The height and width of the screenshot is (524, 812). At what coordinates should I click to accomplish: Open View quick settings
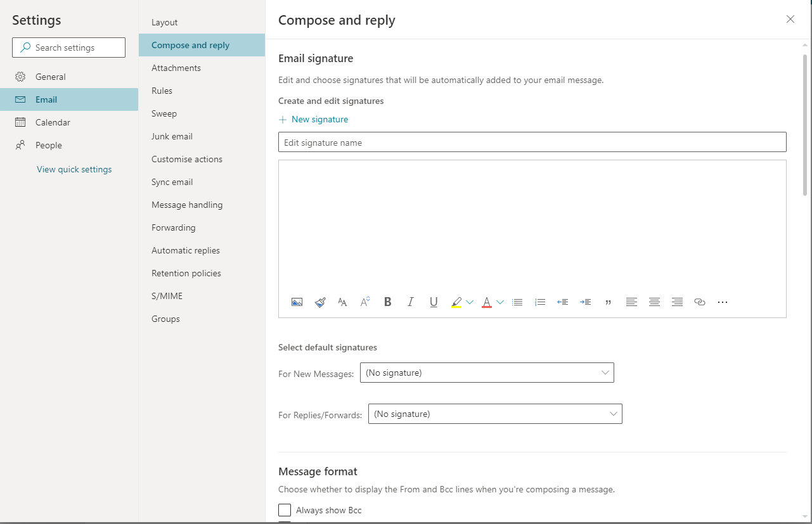tap(74, 169)
